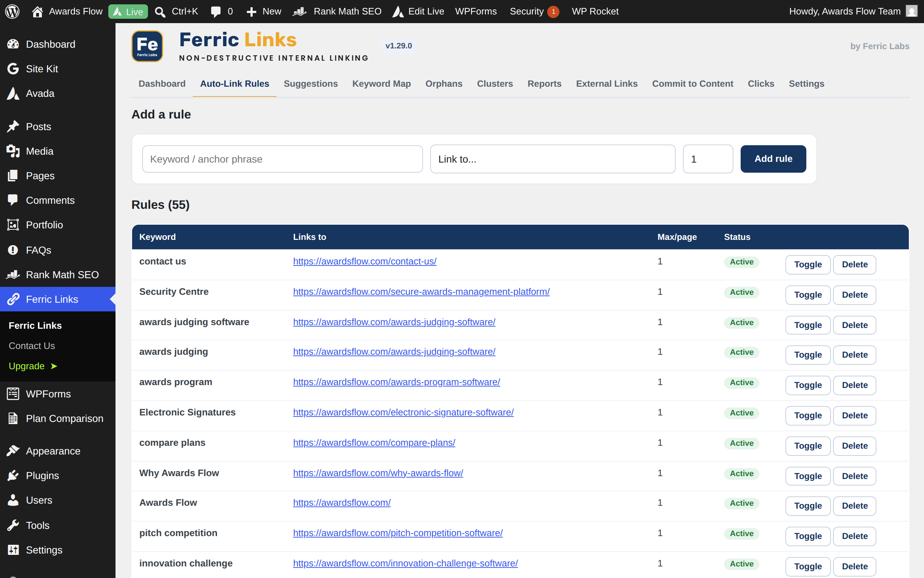Toggle the compare plans rule
Screen dimensions: 924x578
807,446
